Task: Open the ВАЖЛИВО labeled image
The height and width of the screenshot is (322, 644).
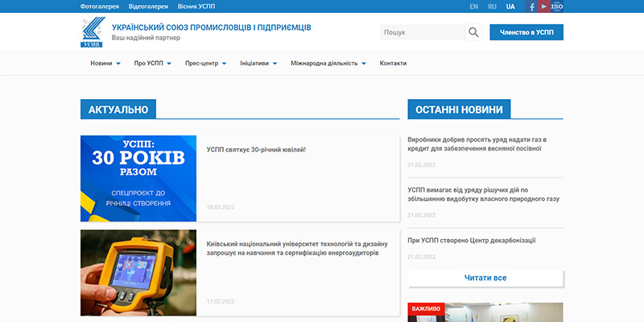Action: (485, 312)
